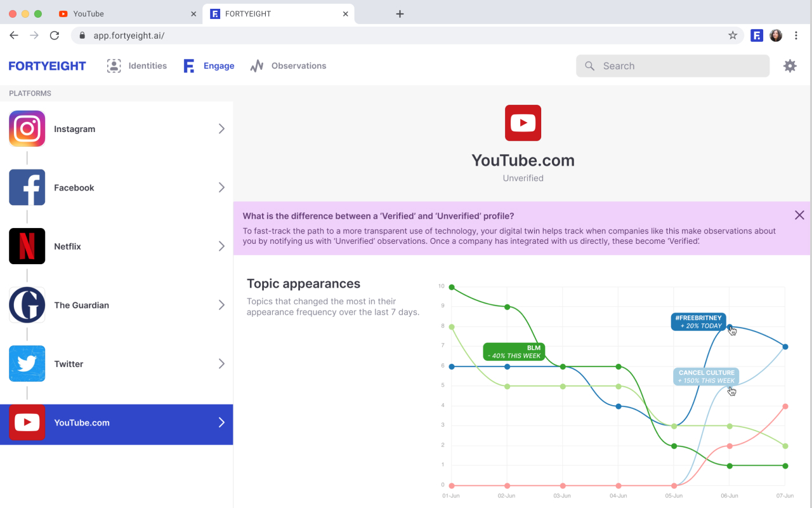
Task: Reload the page
Action: tap(55, 36)
